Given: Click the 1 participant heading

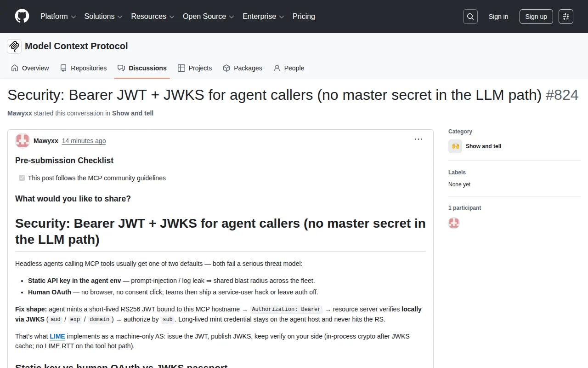Looking at the screenshot, I should 465,208.
